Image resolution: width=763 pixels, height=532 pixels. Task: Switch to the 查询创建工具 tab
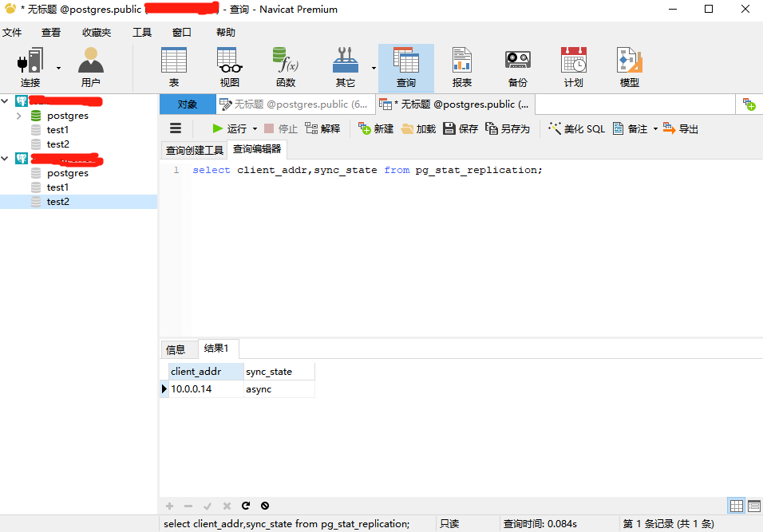point(194,150)
